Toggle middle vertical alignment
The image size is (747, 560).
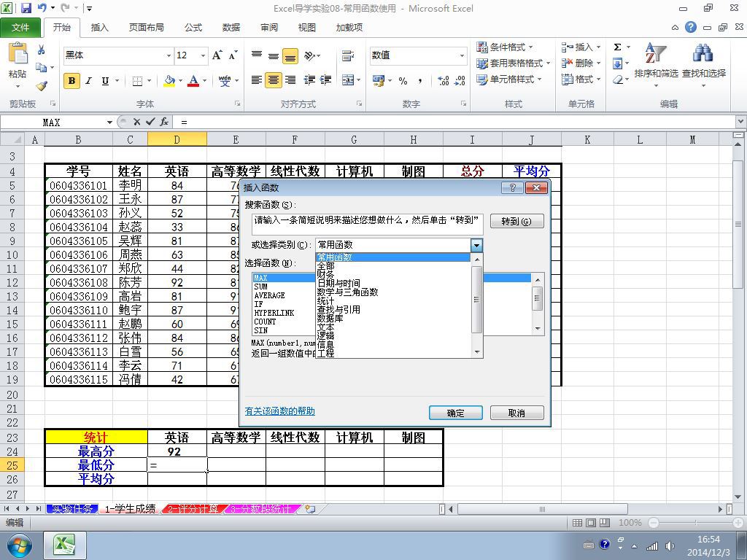click(274, 55)
